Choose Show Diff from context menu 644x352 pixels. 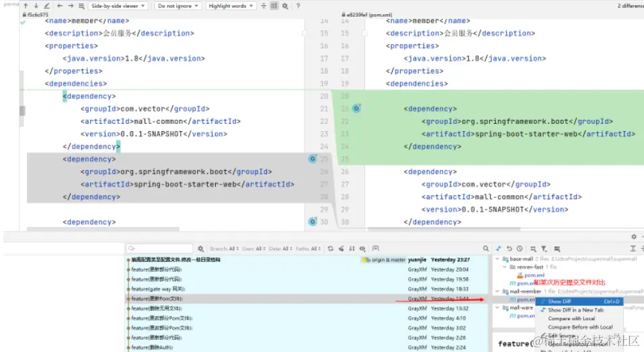click(579, 302)
